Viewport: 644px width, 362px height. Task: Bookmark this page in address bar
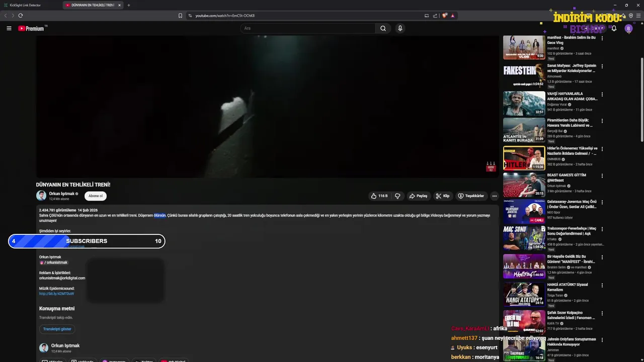coord(180,16)
